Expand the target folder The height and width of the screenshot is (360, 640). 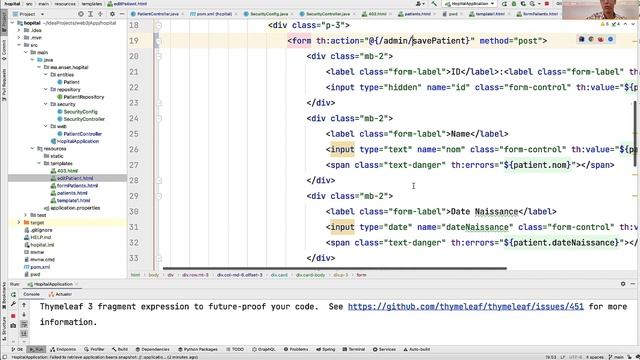(x=19, y=222)
